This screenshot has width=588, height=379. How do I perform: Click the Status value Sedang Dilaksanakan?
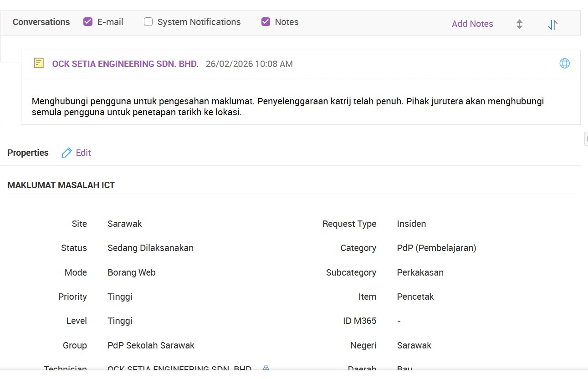pyautogui.click(x=150, y=248)
